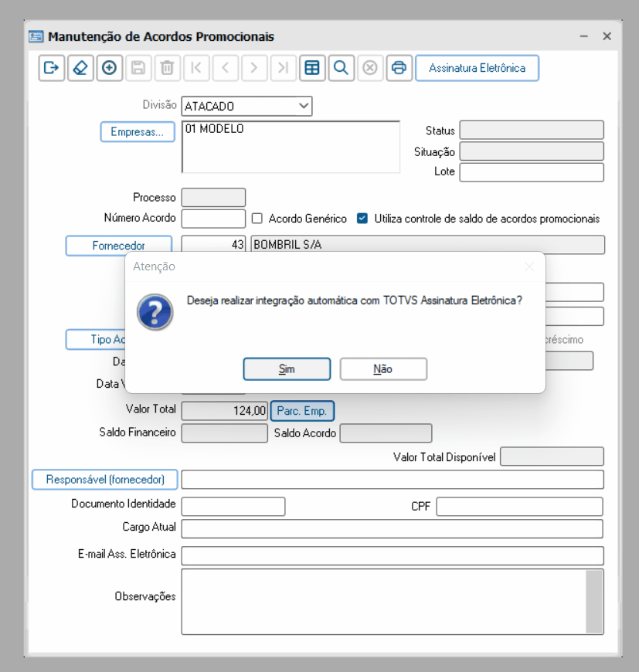Go to first record arrow icon
This screenshot has width=639, height=672.
click(196, 68)
